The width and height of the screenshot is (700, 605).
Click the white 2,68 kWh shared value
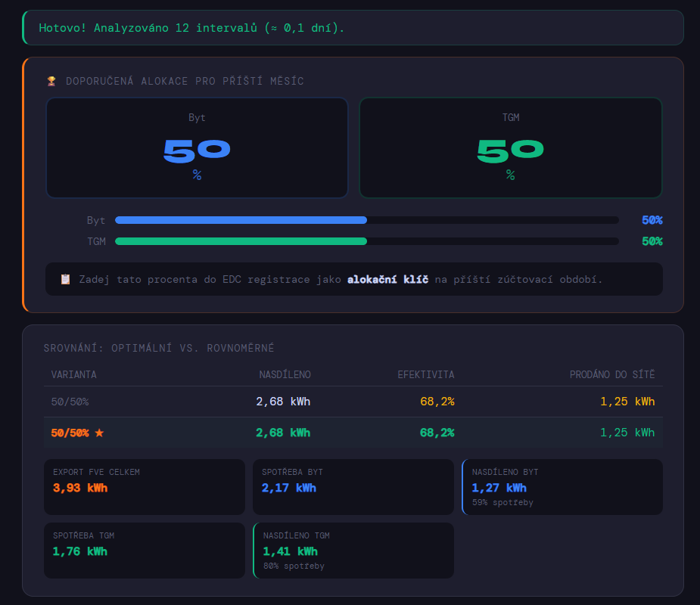pos(283,402)
